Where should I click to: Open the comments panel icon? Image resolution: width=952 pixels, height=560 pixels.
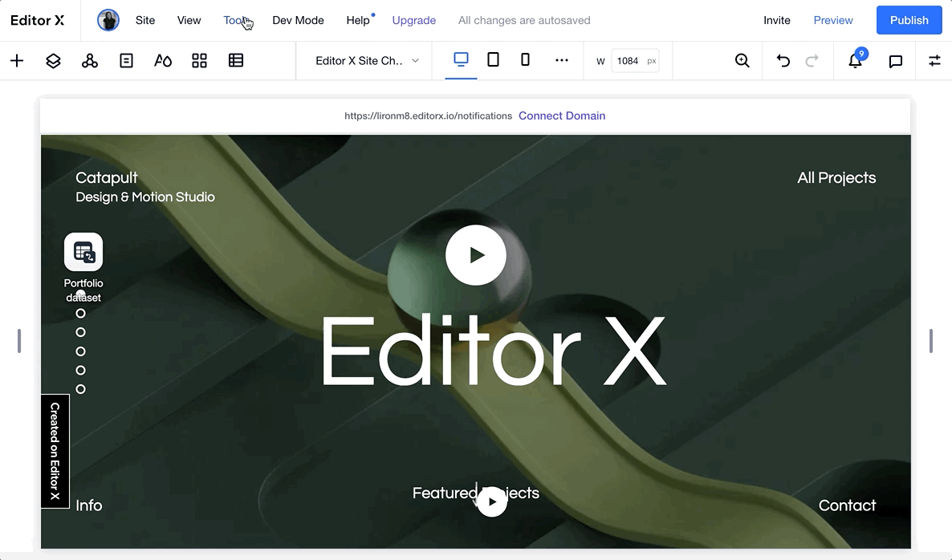(896, 61)
